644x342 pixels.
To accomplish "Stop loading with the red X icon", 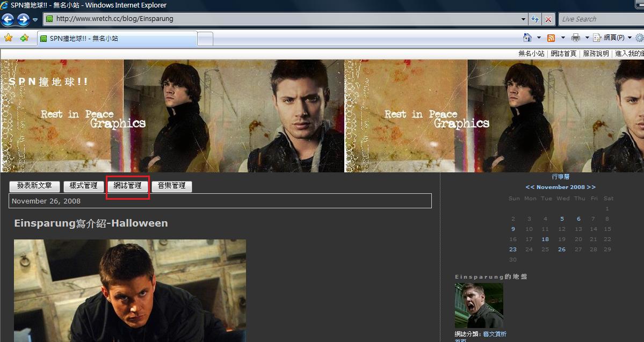I will click(x=548, y=19).
